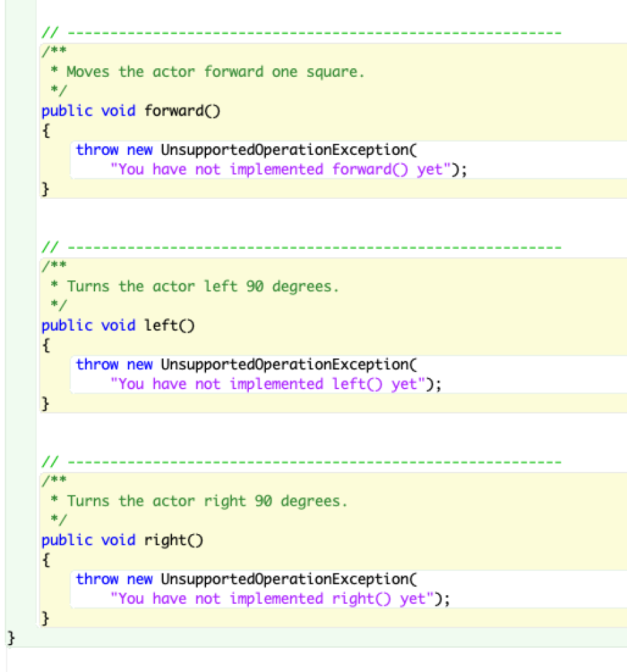Click the string "You have not implemented right() yet"
This screenshot has height=672, width=627.
click(273, 598)
